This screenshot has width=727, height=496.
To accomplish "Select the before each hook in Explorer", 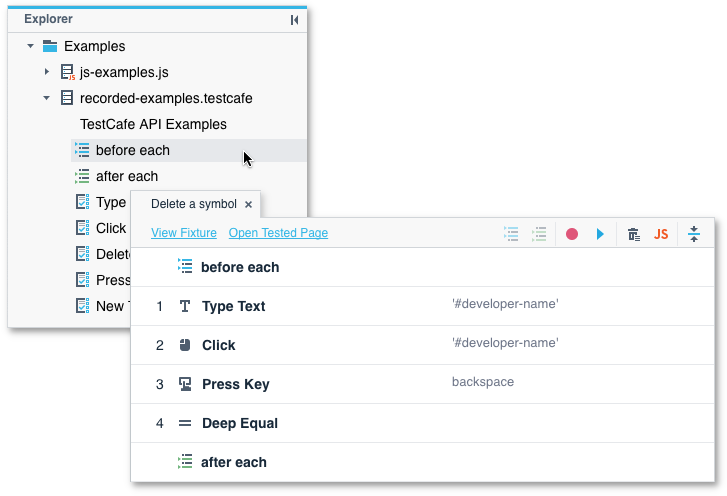I will (x=189, y=150).
